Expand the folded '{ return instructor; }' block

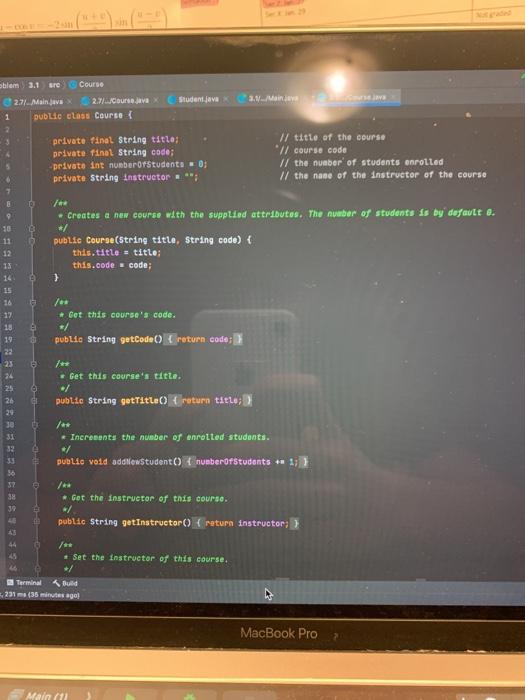pyautogui.click(x=247, y=523)
